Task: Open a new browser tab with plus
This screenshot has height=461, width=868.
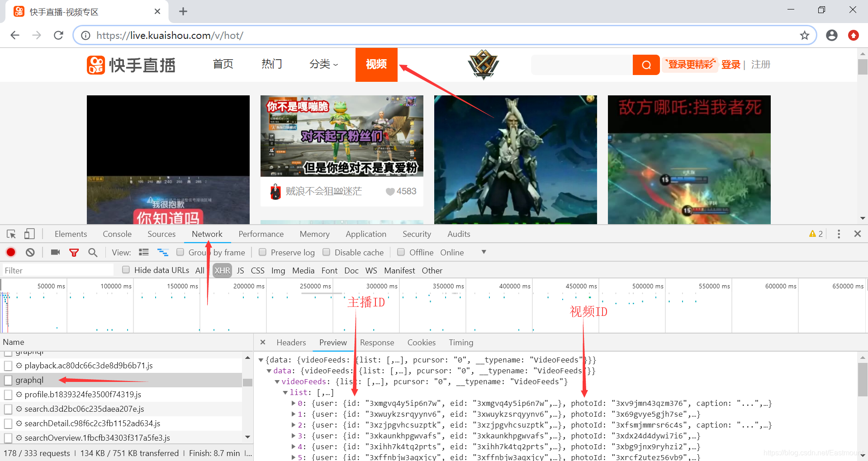Action: pyautogui.click(x=183, y=11)
